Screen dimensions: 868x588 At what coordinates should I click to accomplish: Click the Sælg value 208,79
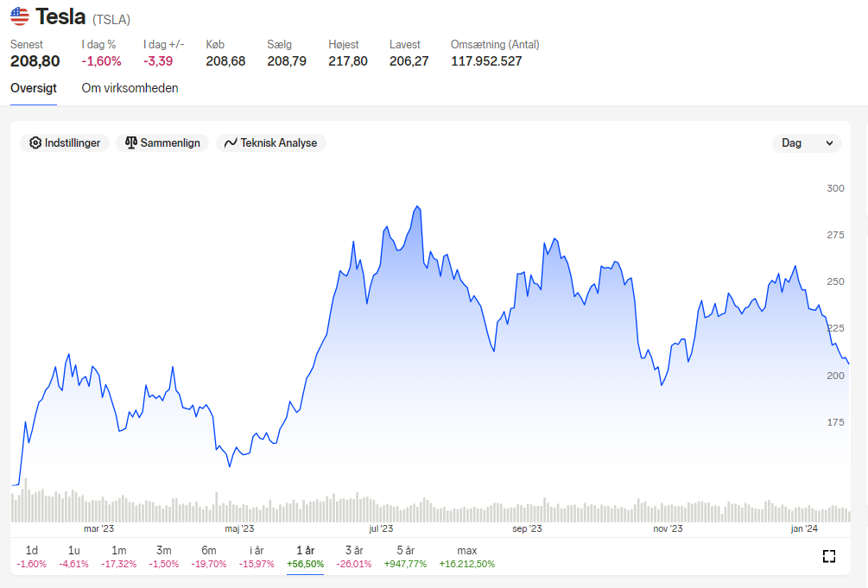[287, 61]
